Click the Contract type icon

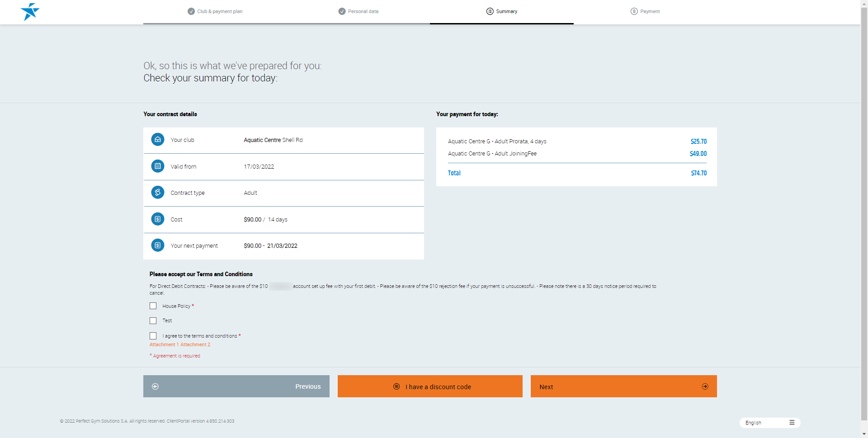(157, 193)
